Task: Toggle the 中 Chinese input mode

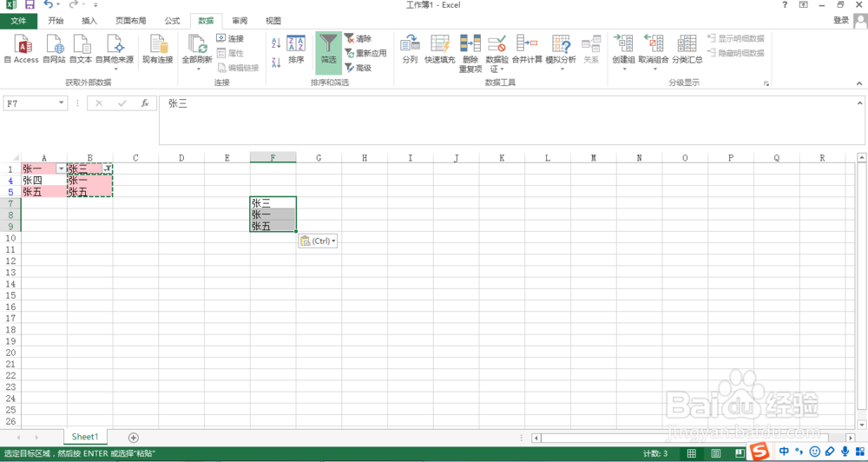Action: point(784,452)
